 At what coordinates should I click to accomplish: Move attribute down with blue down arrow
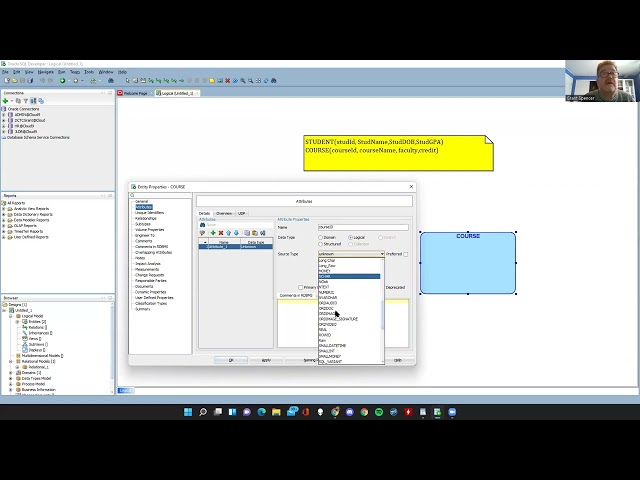pyautogui.click(x=236, y=233)
